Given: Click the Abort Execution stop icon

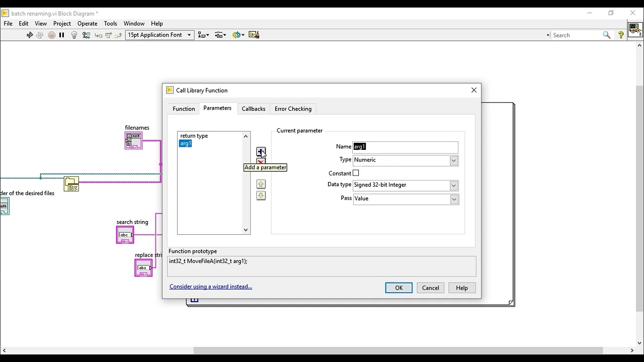Looking at the screenshot, I should [x=52, y=35].
